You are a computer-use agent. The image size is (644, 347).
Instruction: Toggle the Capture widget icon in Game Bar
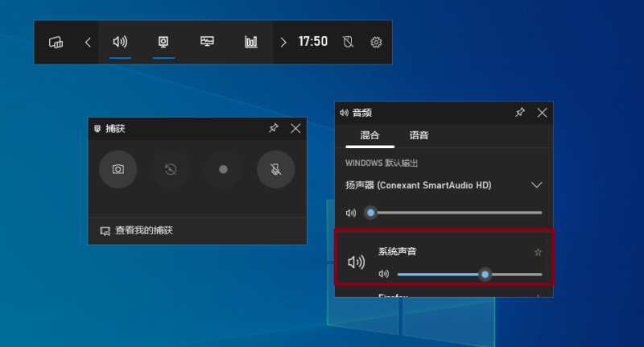(x=163, y=42)
